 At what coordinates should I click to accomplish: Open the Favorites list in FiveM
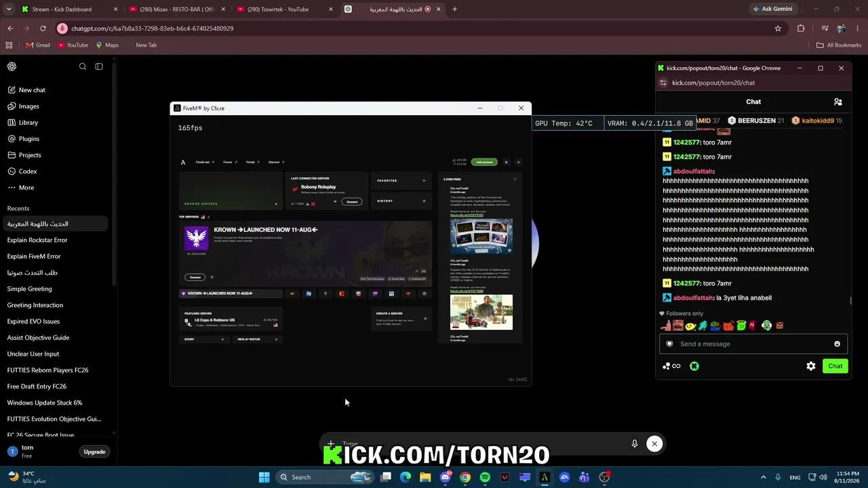pos(401,181)
